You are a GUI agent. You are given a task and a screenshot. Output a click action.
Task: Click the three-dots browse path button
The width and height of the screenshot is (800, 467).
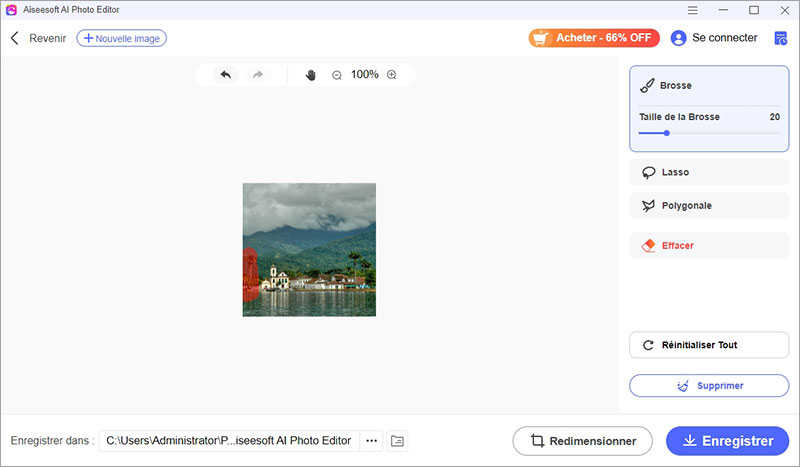372,441
